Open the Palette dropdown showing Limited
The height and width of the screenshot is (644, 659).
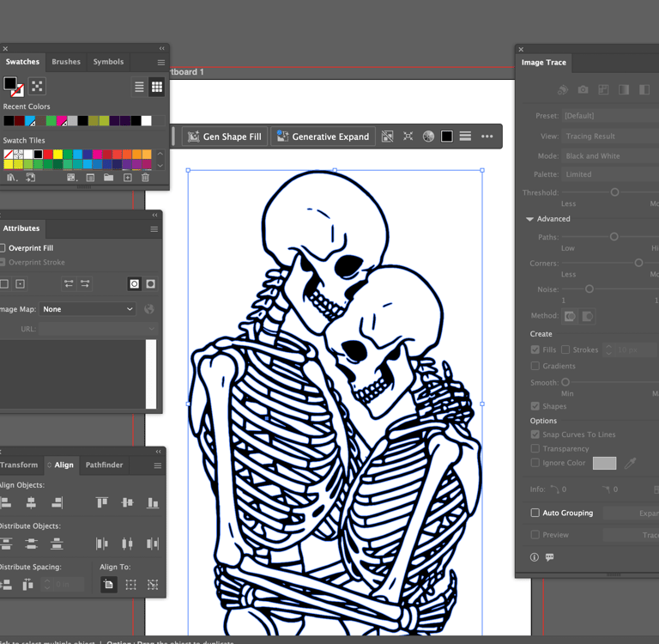pyautogui.click(x=610, y=174)
